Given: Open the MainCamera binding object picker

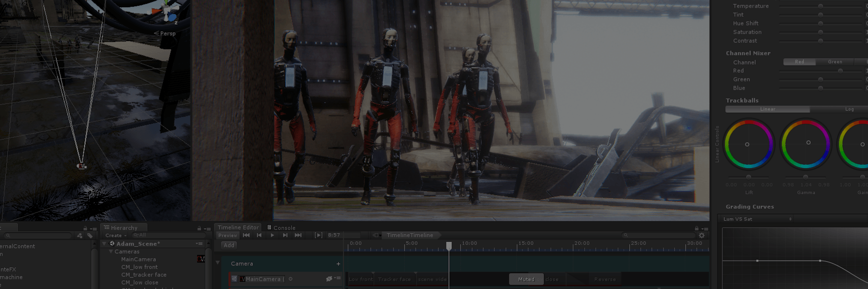Looking at the screenshot, I should pyautogui.click(x=290, y=279).
